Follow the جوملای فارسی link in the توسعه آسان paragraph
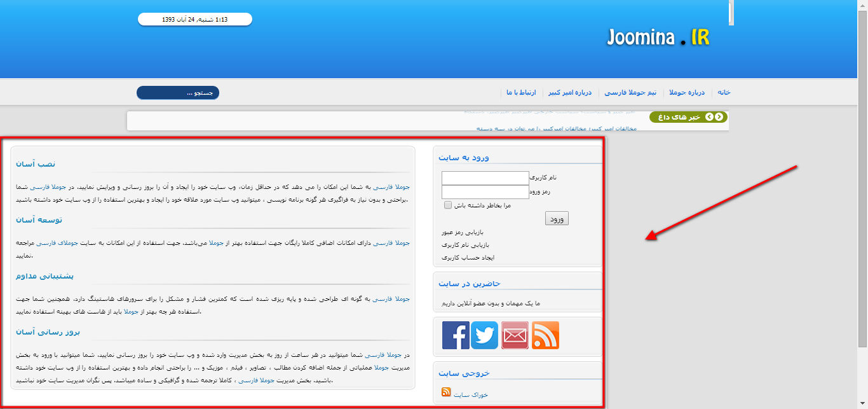 [x=57, y=243]
